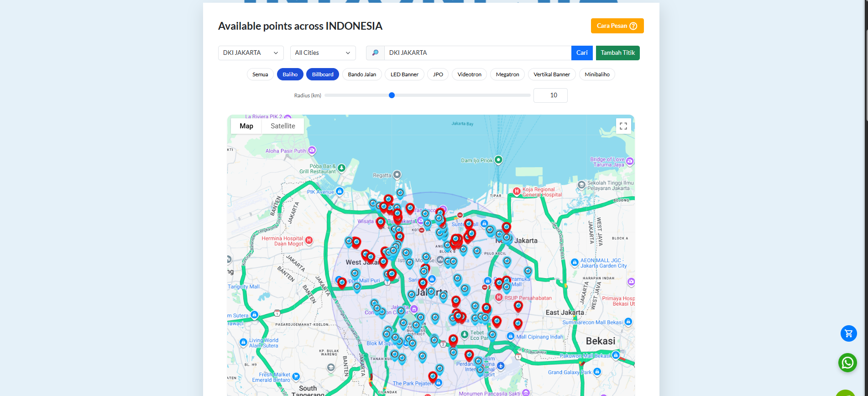Click the Bekasi city label
The height and width of the screenshot is (396, 868).
tap(601, 341)
